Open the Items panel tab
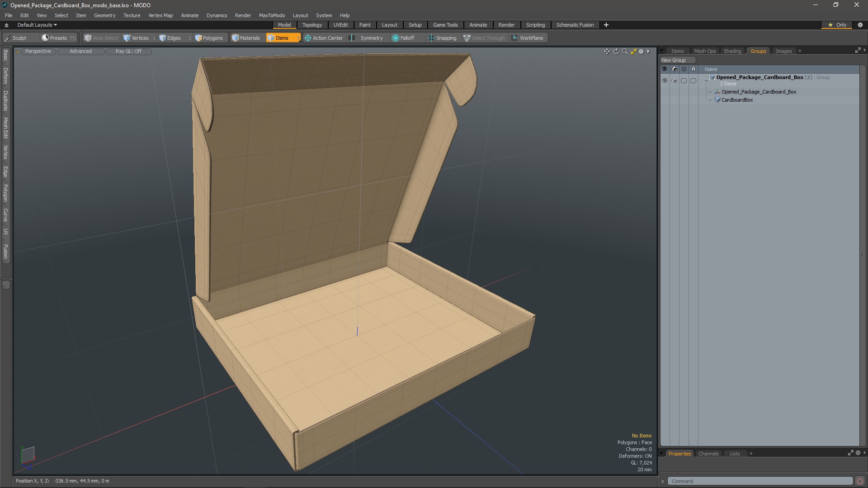Viewport: 868px width, 488px height. [x=677, y=51]
